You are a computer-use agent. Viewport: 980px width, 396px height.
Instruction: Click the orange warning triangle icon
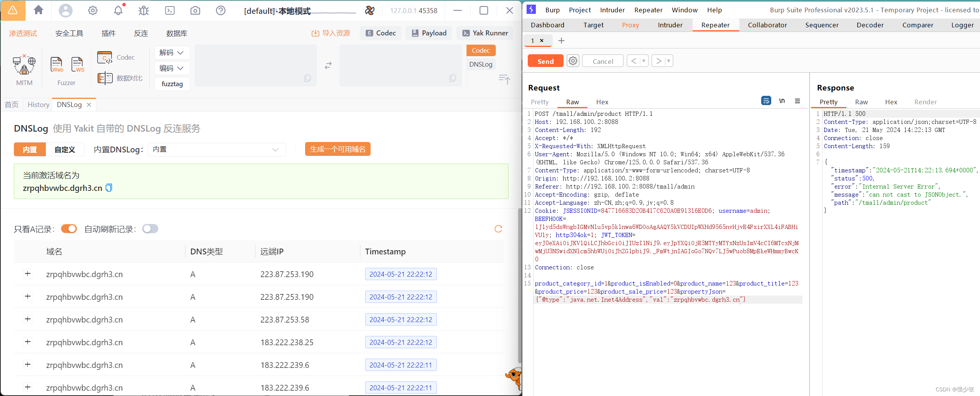pos(13,10)
